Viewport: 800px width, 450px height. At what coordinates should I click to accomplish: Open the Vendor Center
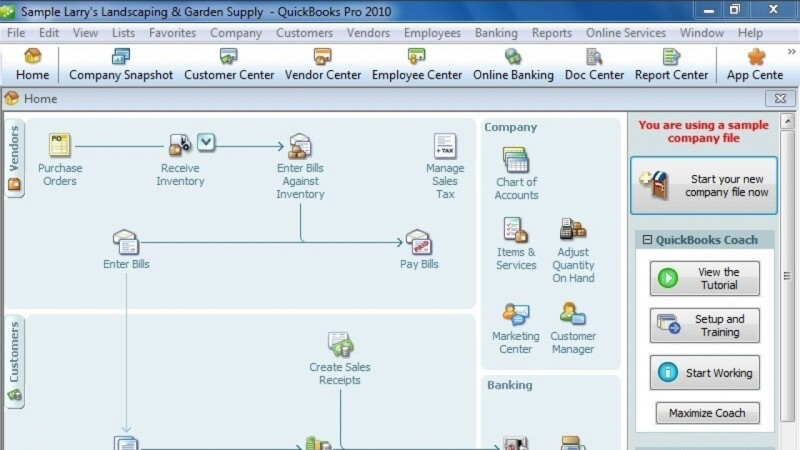pyautogui.click(x=323, y=65)
